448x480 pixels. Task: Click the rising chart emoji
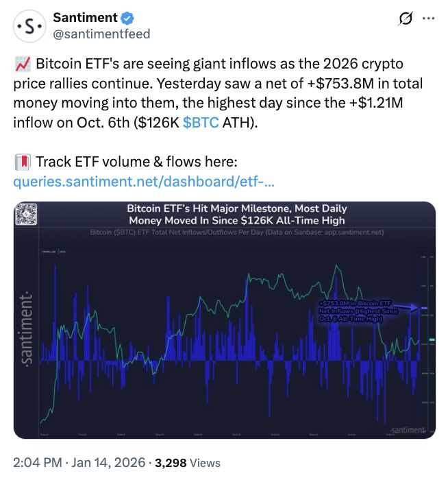(x=21, y=65)
